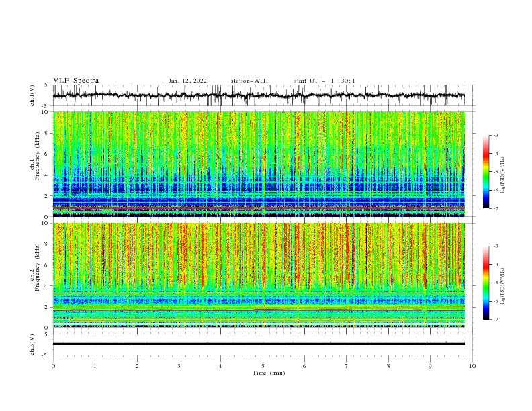Click the "station=ATH" label
The height and width of the screenshot is (411, 532).
pyautogui.click(x=249, y=81)
